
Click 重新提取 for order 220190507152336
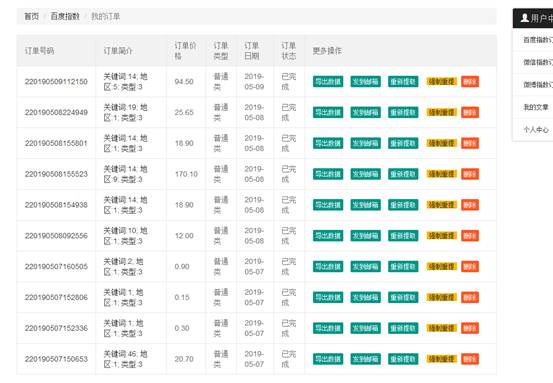click(403, 328)
